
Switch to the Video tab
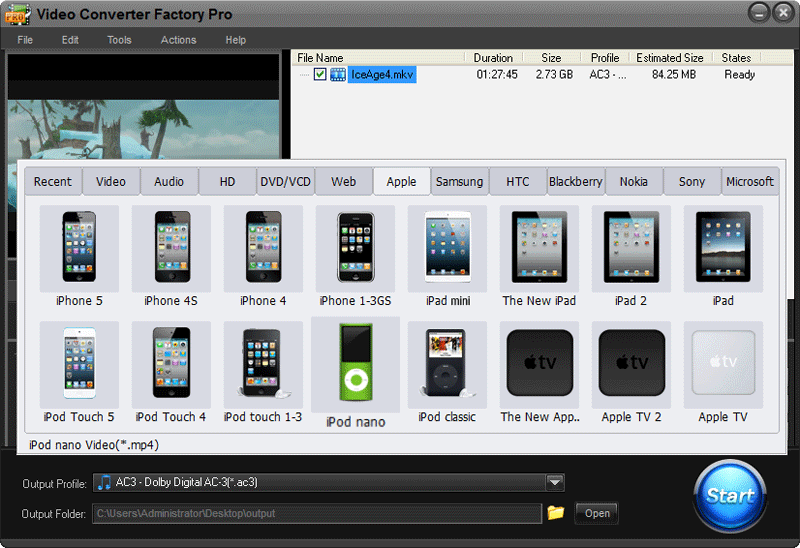tap(111, 182)
